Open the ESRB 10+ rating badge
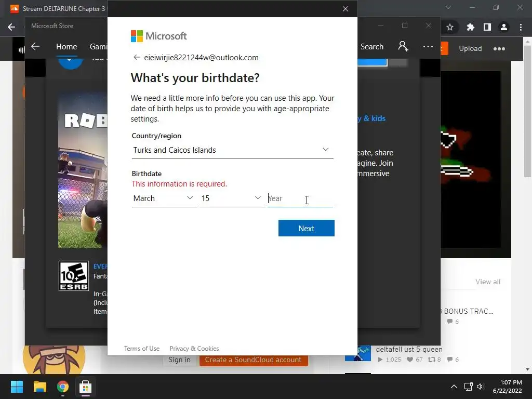 74,276
